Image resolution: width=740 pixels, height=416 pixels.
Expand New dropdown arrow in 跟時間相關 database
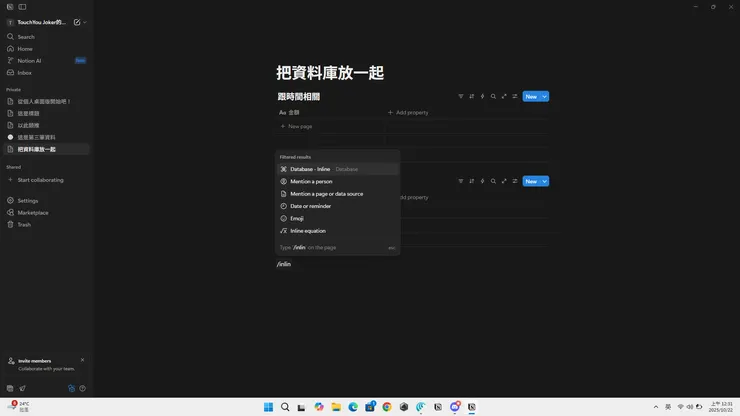coord(545,96)
